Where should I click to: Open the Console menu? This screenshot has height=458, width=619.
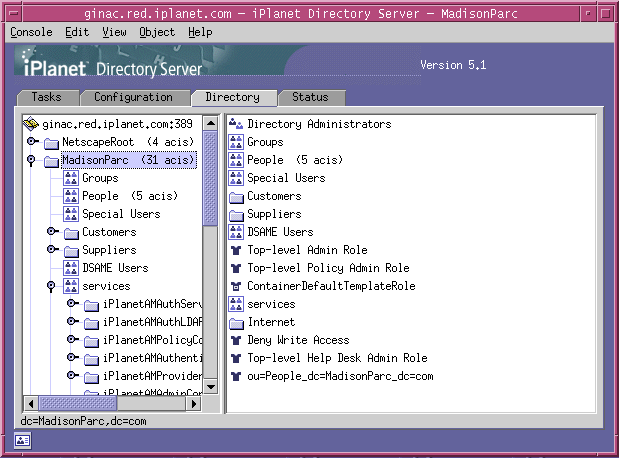pos(31,32)
